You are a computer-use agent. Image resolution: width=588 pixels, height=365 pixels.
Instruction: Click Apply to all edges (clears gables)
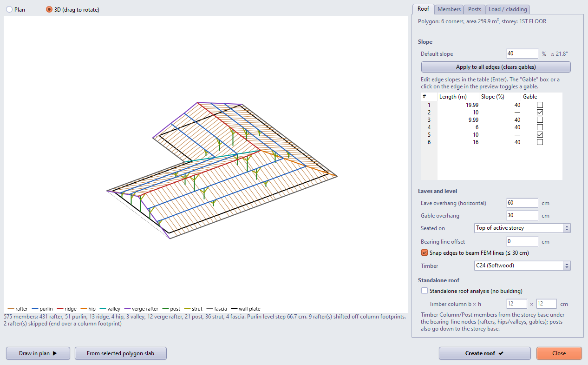tap(496, 67)
